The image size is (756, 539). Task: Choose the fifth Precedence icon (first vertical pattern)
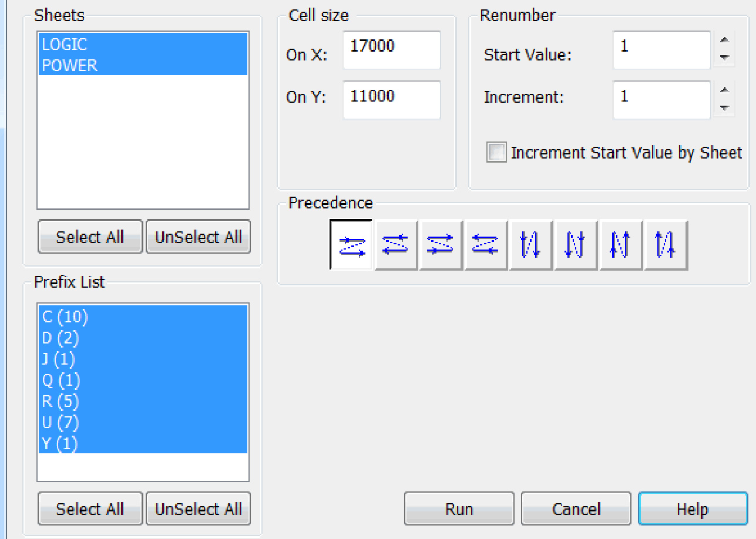click(x=530, y=245)
